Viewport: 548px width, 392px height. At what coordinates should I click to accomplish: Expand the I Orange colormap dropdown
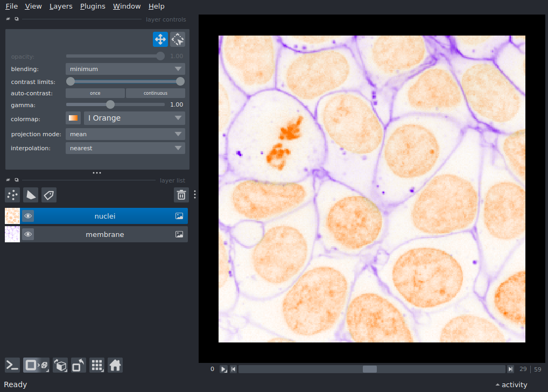coord(134,118)
